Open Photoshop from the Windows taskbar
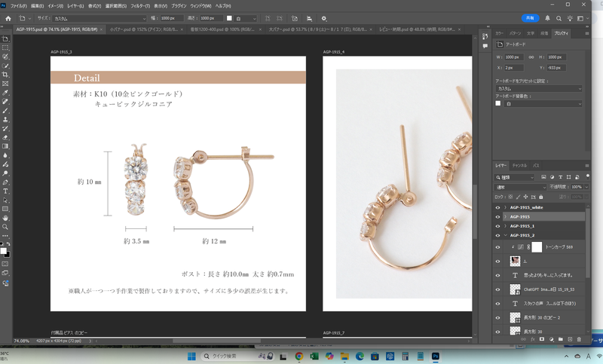The image size is (603, 364). click(x=436, y=356)
